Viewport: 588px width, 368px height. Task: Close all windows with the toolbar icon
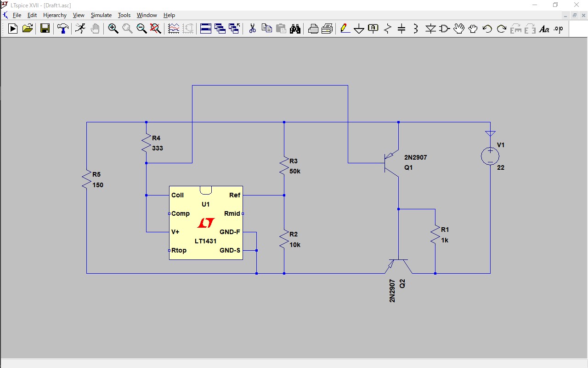(234, 29)
